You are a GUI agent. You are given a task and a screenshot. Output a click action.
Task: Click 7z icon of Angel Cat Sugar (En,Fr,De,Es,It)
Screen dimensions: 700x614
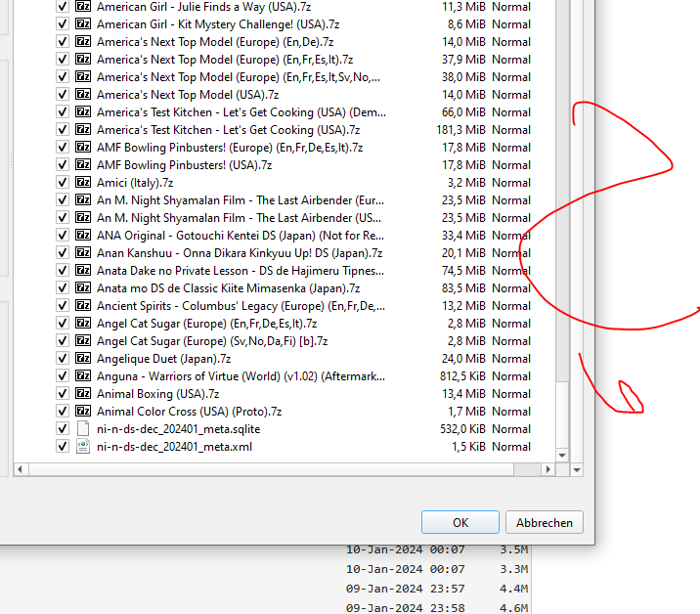(x=83, y=323)
